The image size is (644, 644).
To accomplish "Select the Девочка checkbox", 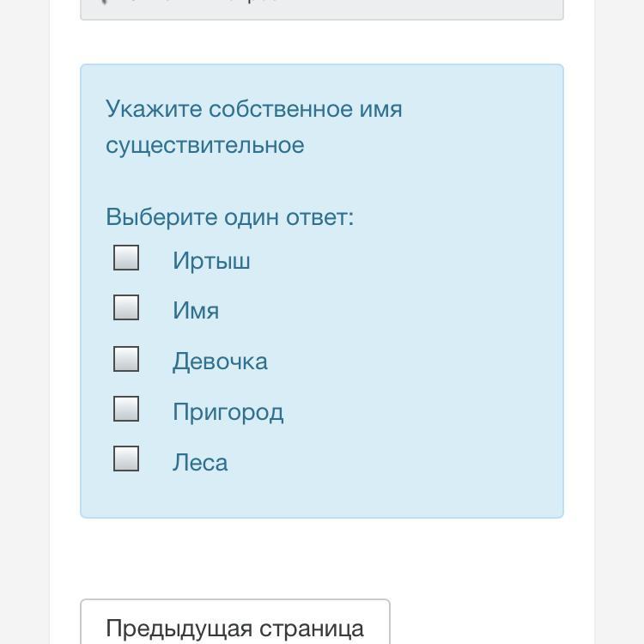I will (126, 359).
